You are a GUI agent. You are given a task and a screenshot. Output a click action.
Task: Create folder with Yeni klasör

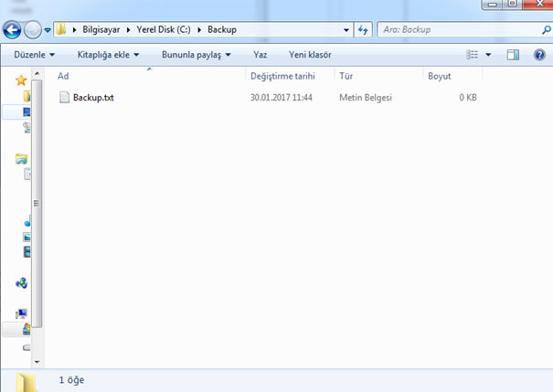[310, 55]
